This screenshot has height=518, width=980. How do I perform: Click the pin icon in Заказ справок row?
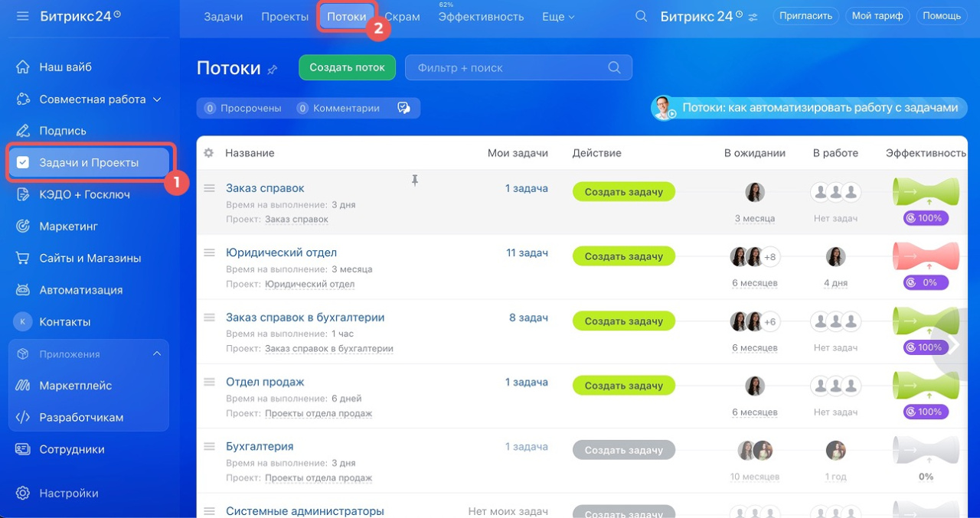tap(414, 181)
